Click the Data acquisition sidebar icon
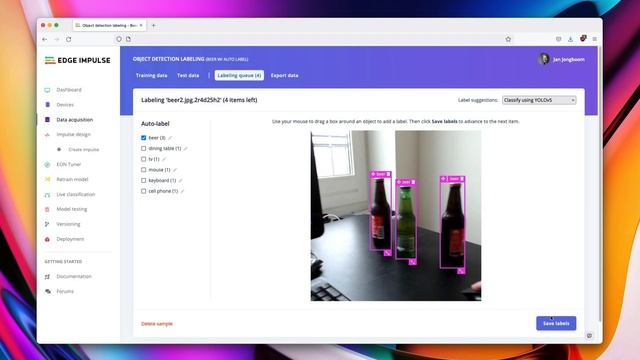This screenshot has height=360, width=640. [47, 120]
